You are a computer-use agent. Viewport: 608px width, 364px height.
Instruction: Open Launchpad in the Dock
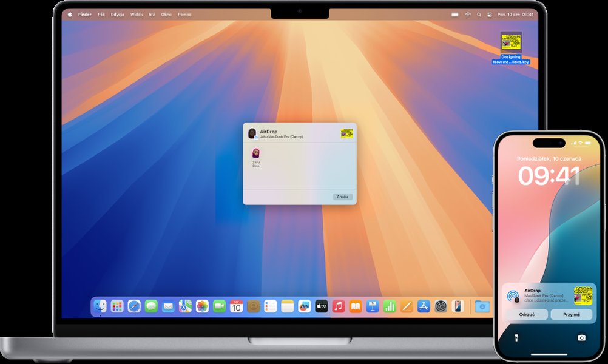coord(117,306)
